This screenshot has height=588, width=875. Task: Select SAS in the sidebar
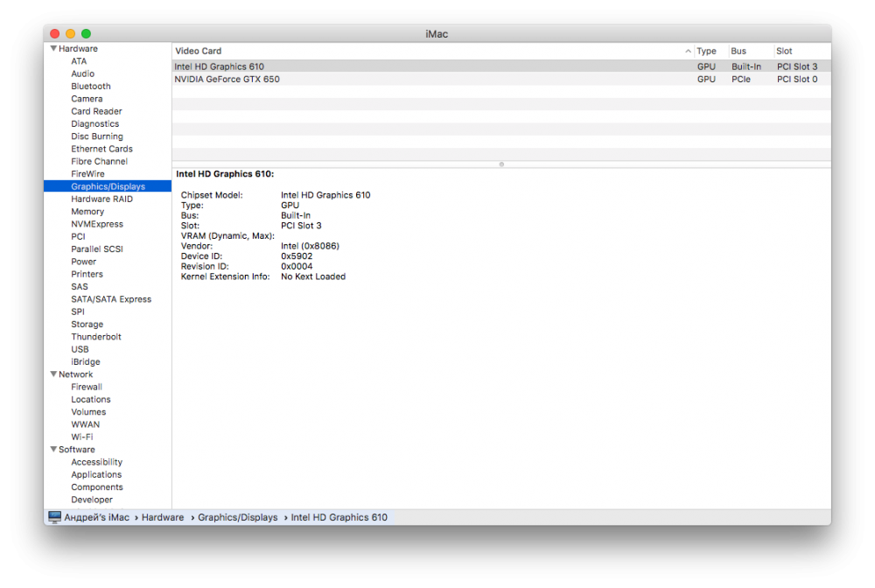(x=80, y=287)
